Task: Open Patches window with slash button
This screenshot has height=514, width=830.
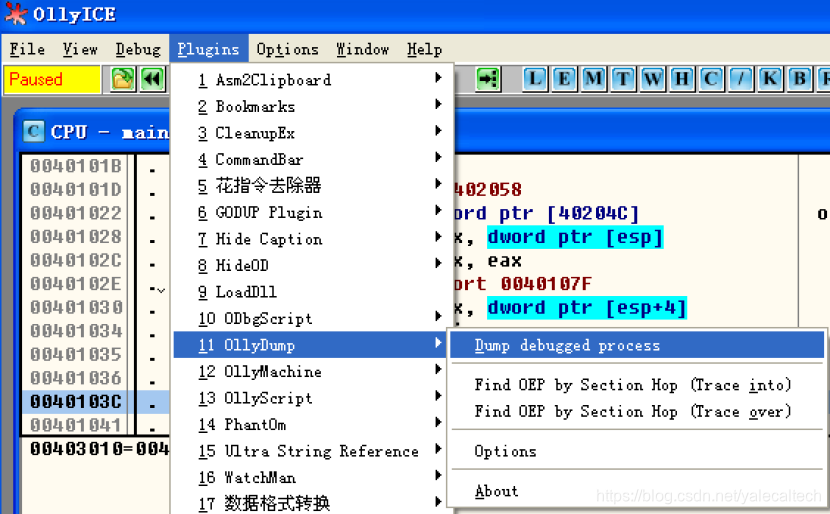Action: pos(741,79)
